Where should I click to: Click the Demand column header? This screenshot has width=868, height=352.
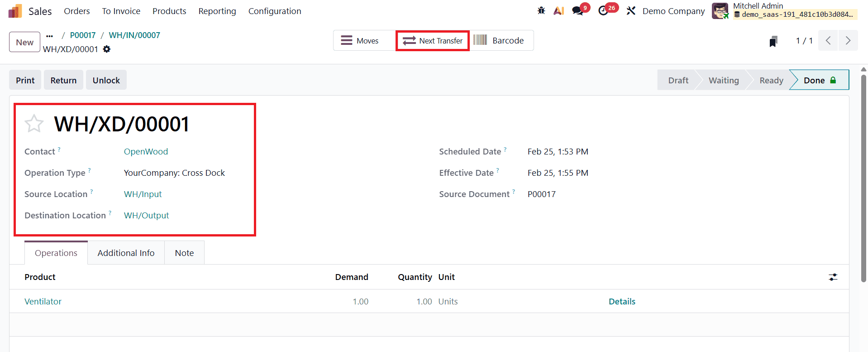coord(352,277)
